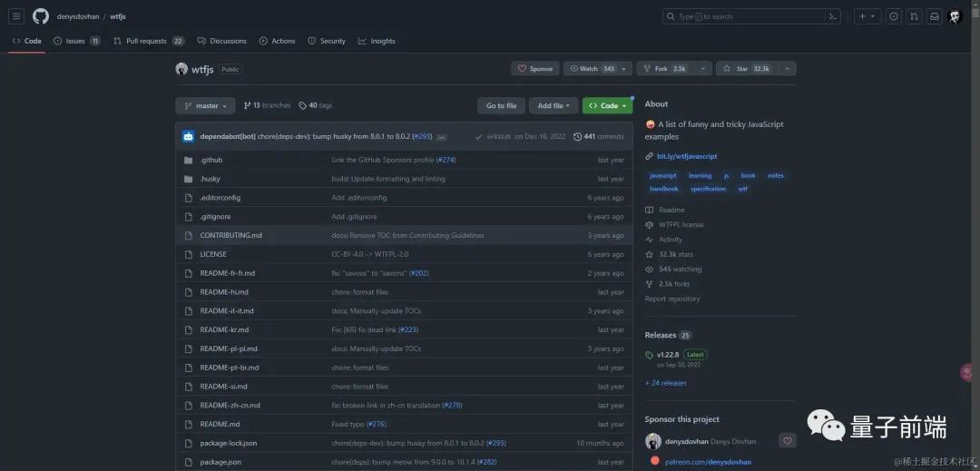
Task: Open the .github folder
Action: pyautogui.click(x=211, y=161)
